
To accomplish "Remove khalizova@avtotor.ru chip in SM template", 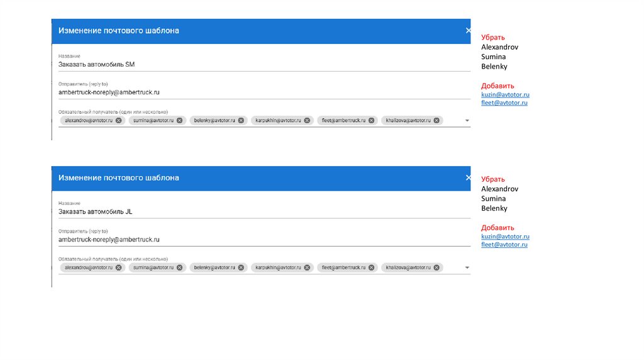I will point(436,120).
